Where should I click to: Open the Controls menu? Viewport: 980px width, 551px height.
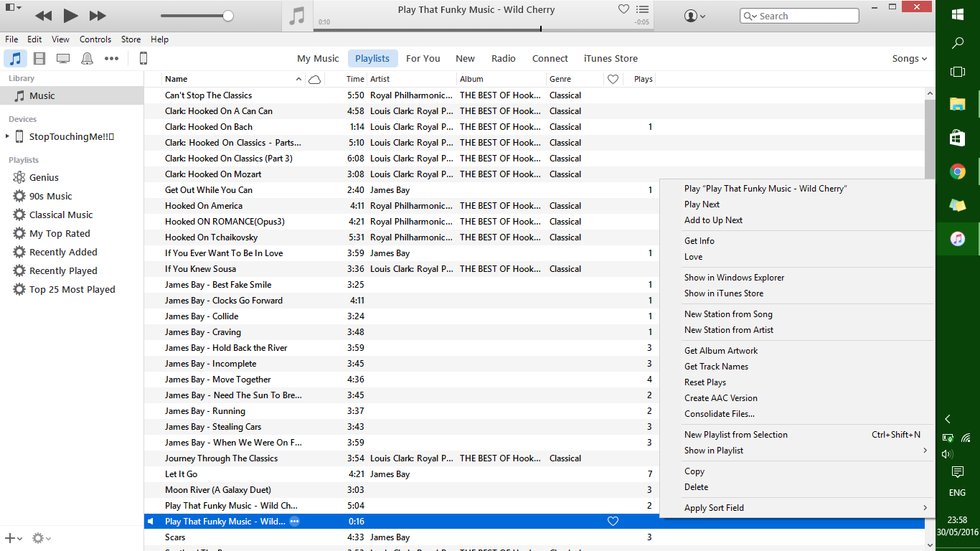[x=95, y=39]
